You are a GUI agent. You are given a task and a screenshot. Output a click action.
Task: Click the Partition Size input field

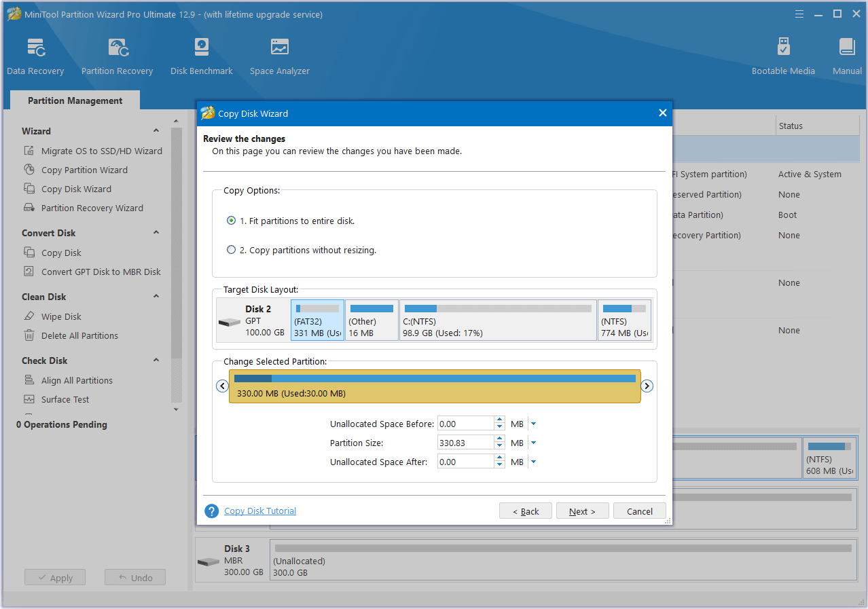pyautogui.click(x=466, y=443)
